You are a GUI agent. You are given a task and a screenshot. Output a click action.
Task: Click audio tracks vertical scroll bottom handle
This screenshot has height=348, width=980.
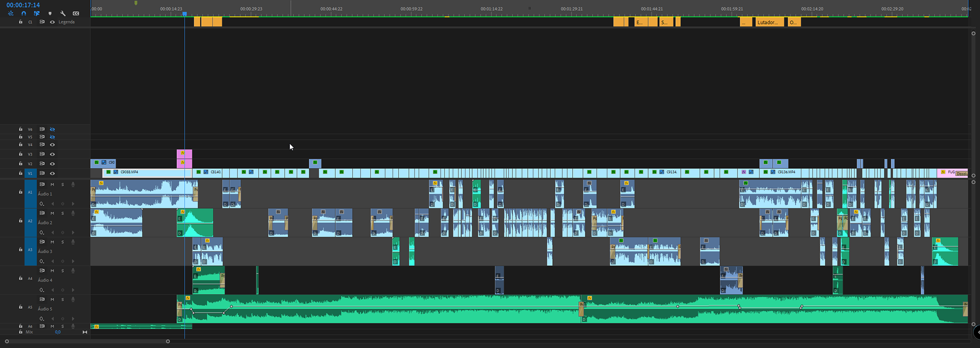(973, 324)
